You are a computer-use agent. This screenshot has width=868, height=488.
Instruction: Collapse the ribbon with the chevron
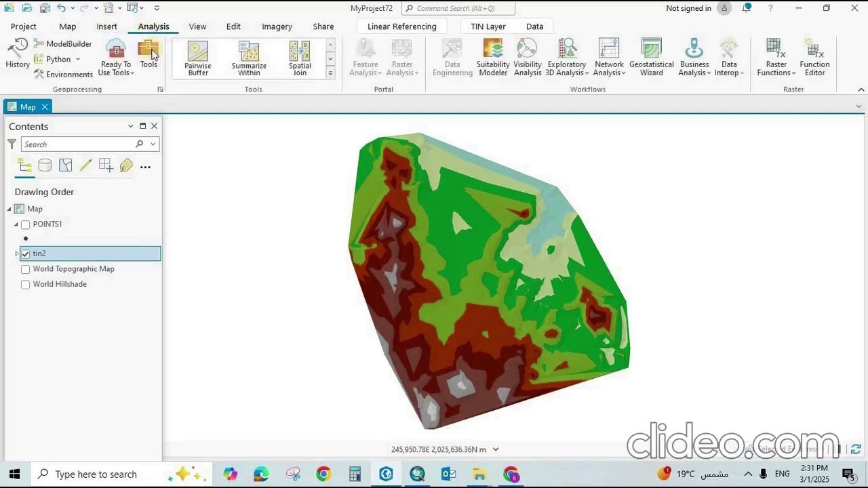861,89
